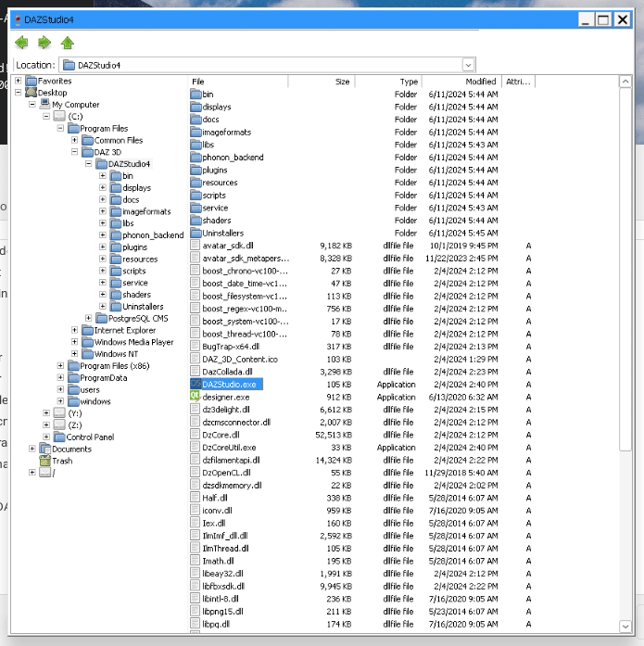The image size is (644, 646).
Task: Collapse the (C:) drive node
Action: [x=46, y=117]
